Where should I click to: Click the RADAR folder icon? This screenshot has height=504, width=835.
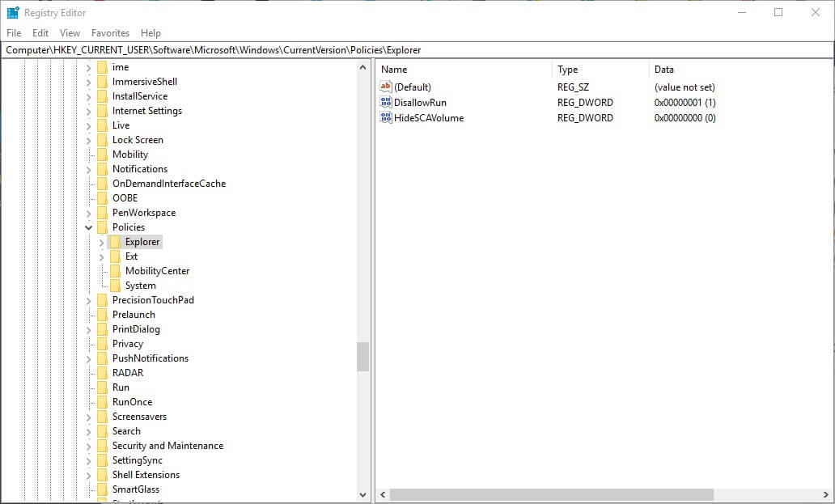tap(102, 373)
